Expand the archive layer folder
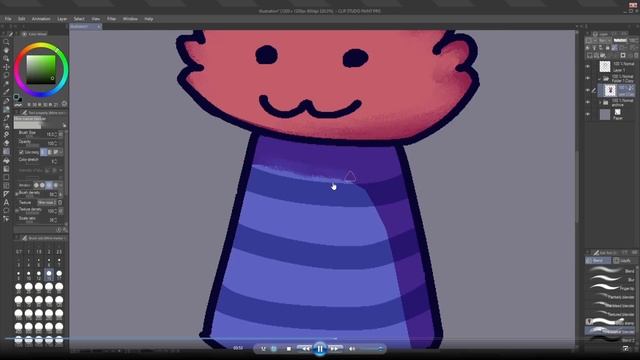This screenshot has width=640, height=360. 600,102
